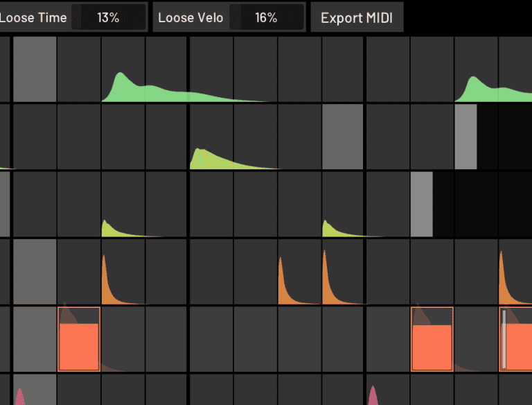Viewport: 532px width, 405px height.
Task: Toggle the dark gray step in second row
Action: (x=343, y=137)
